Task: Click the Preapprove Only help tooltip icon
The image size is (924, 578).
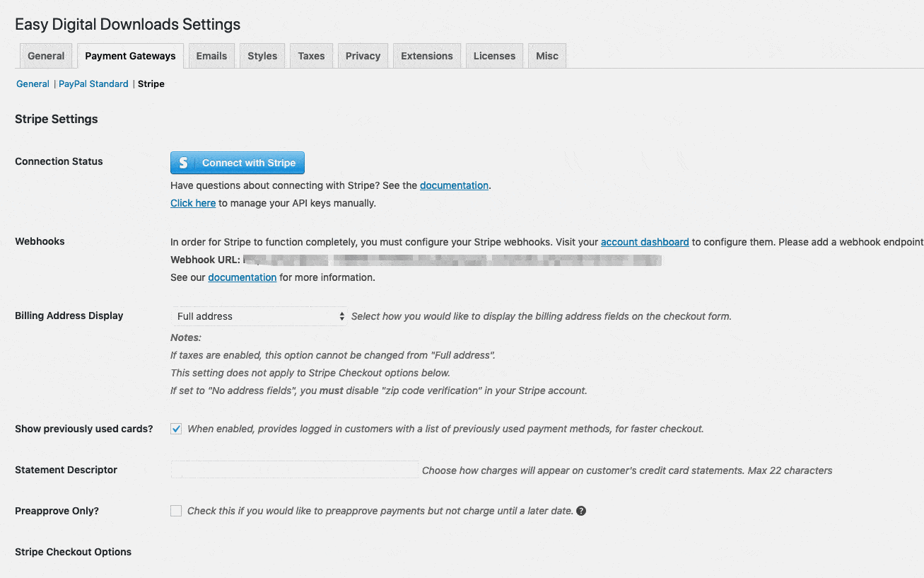Action: pyautogui.click(x=581, y=511)
